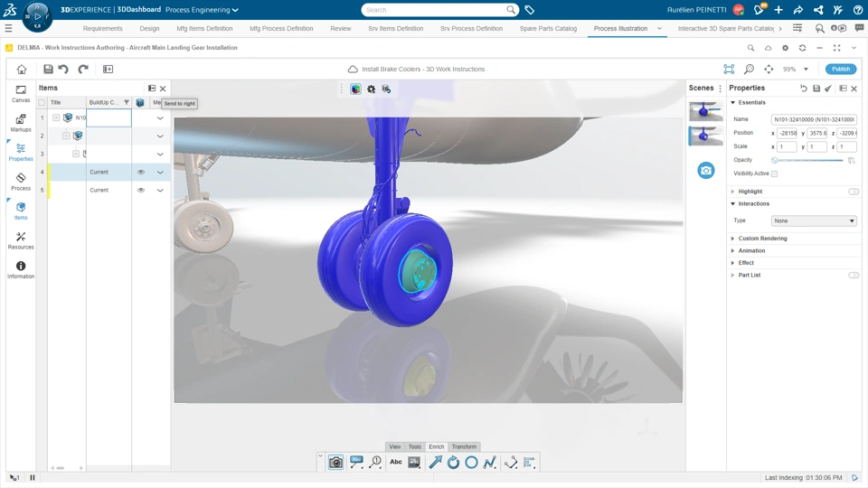
Task: Open the Items panel in the left sidebar
Action: click(21, 211)
